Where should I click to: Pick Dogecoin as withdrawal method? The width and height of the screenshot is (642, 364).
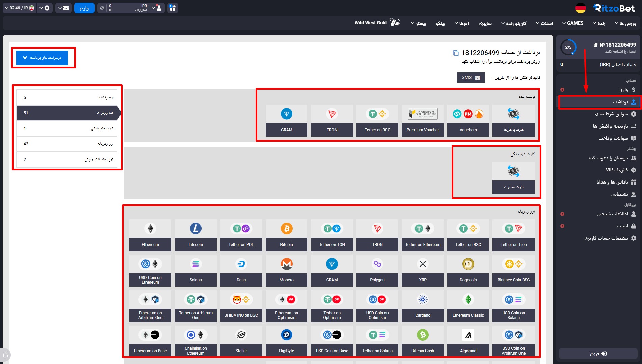coord(468,271)
